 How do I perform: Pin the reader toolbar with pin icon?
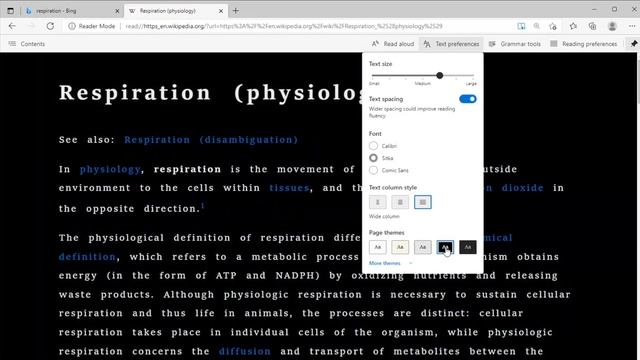(633, 44)
